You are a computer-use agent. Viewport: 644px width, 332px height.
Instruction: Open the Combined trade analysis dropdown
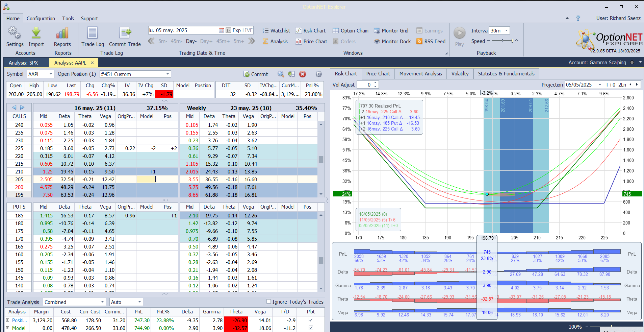coord(102,302)
